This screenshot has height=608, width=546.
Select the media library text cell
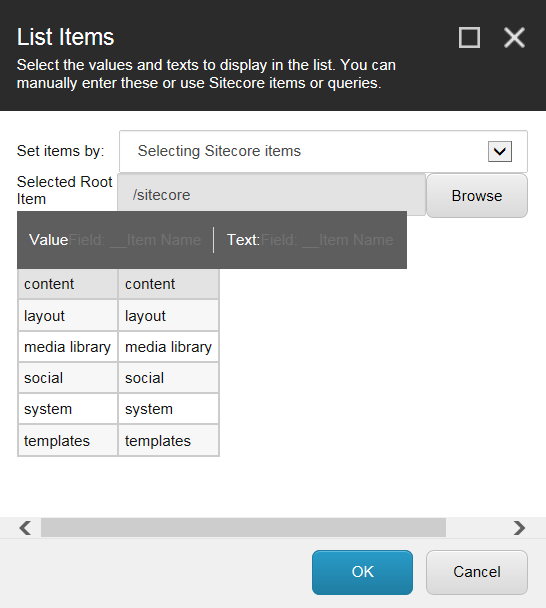click(169, 347)
